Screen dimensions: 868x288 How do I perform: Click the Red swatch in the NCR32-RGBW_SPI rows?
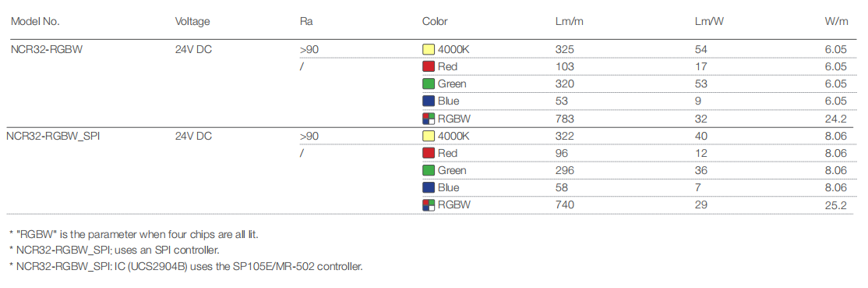(429, 153)
